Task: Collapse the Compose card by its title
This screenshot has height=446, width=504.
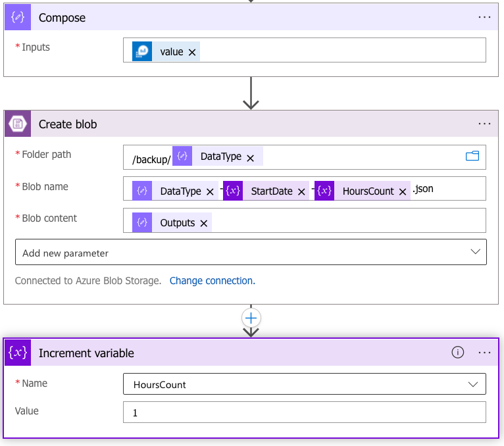Action: point(63,18)
